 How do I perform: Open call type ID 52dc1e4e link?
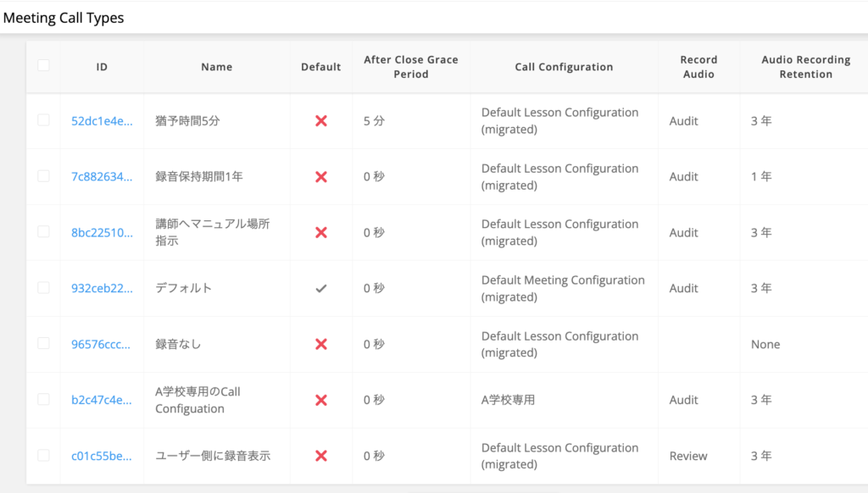(102, 121)
